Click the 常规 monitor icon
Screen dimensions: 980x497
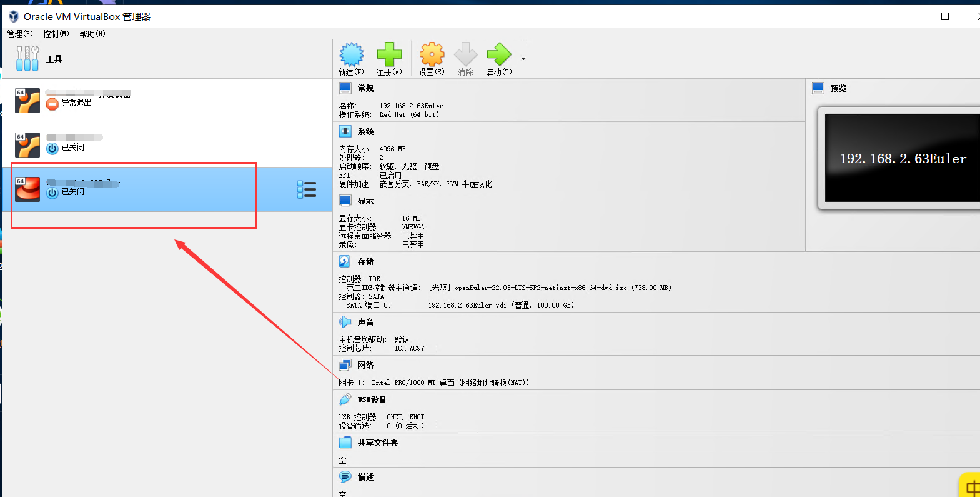point(345,88)
